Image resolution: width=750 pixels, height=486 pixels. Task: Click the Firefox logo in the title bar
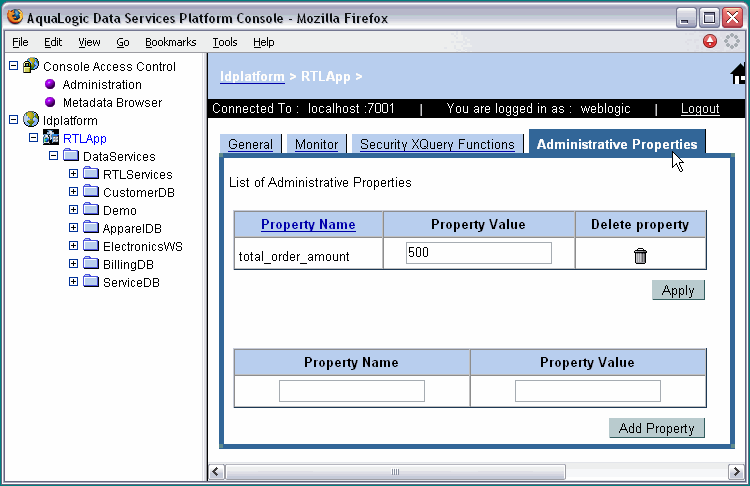[15, 17]
